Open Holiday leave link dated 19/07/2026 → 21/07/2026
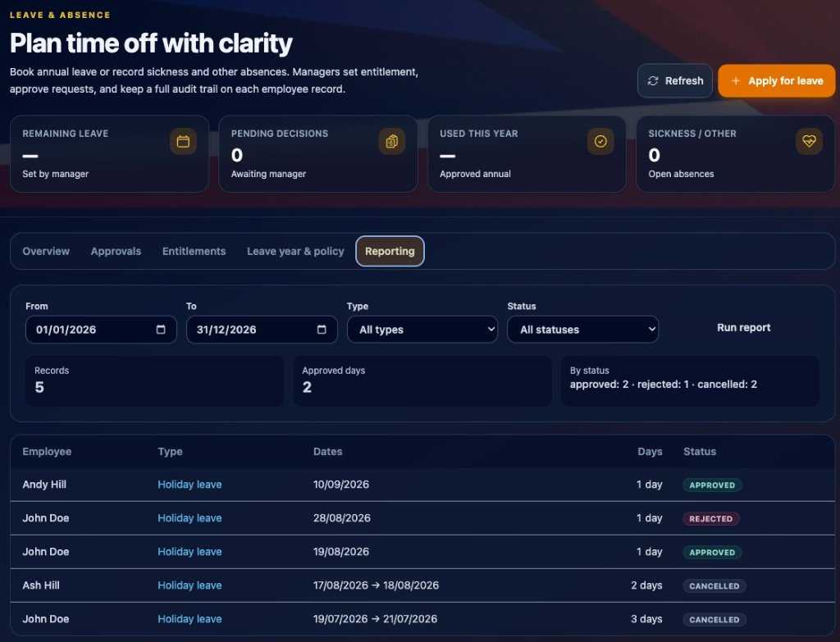 pos(189,619)
